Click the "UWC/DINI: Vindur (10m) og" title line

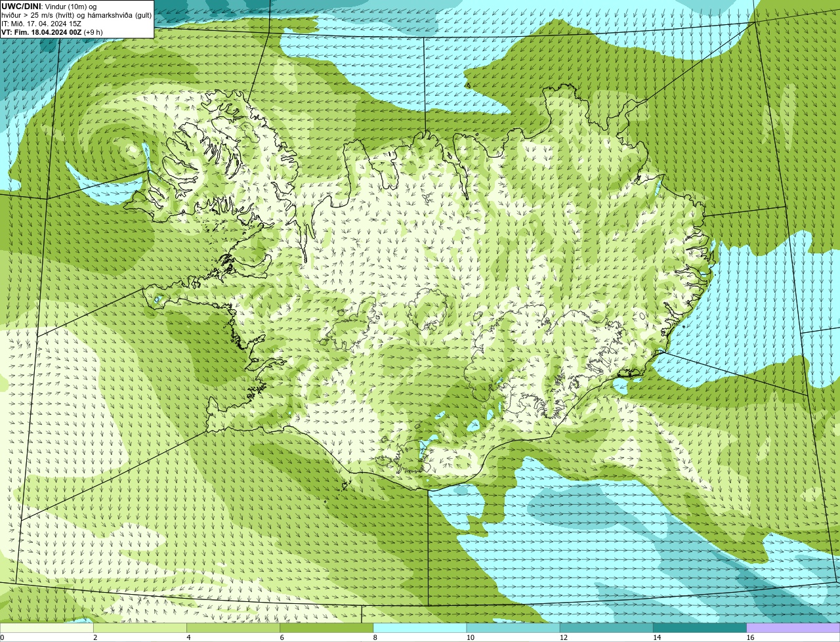(x=49, y=6)
